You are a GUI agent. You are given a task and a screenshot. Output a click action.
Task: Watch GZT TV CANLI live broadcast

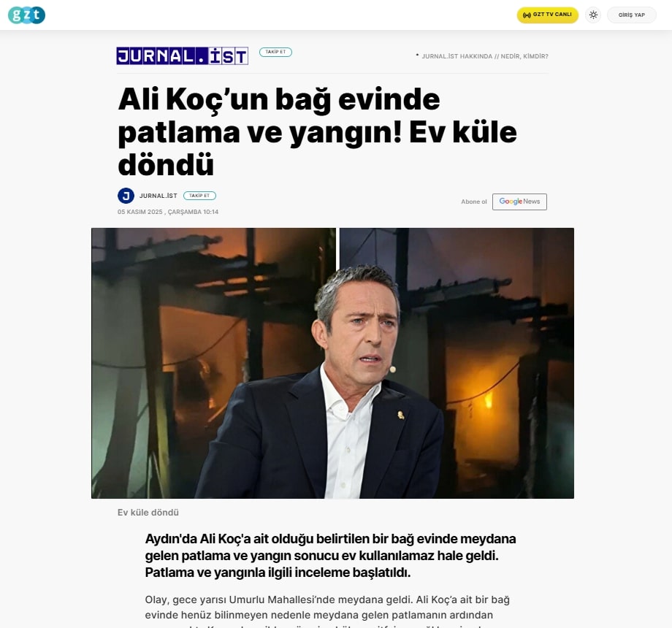pyautogui.click(x=547, y=15)
